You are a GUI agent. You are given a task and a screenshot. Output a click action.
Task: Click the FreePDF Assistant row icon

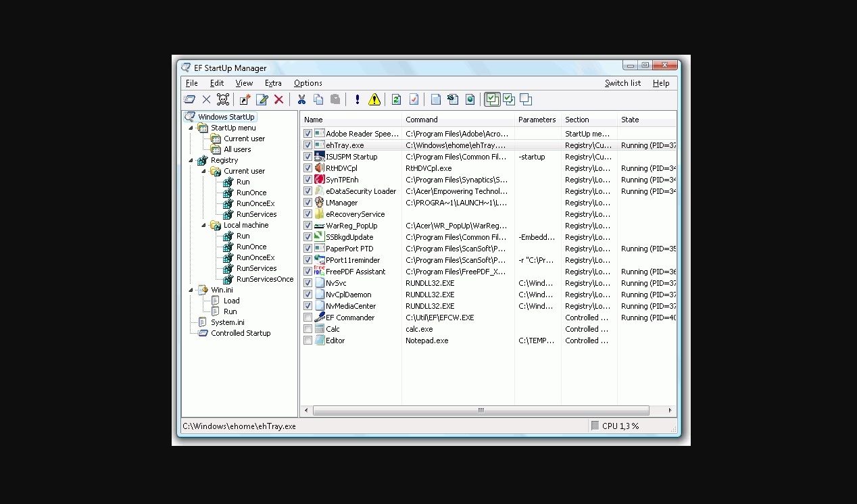tap(320, 272)
